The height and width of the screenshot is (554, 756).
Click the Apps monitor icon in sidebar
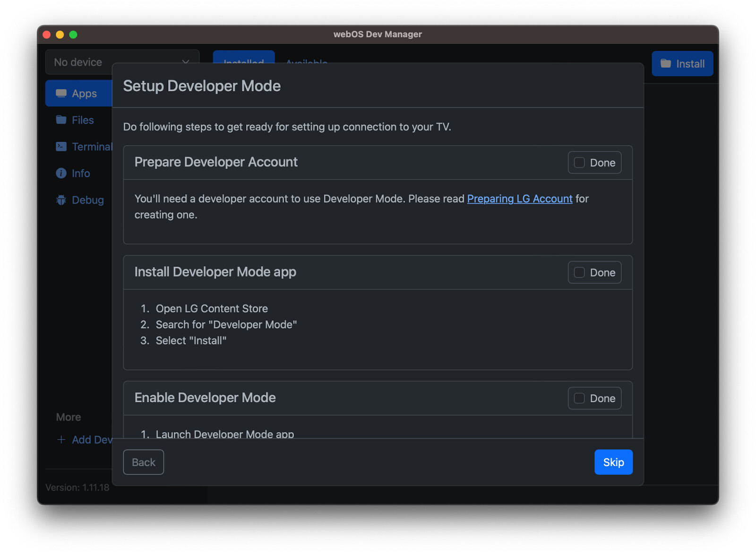[61, 93]
